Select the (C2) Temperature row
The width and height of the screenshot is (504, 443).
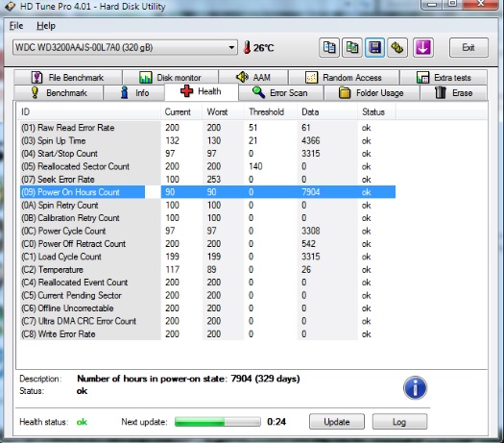(207, 269)
